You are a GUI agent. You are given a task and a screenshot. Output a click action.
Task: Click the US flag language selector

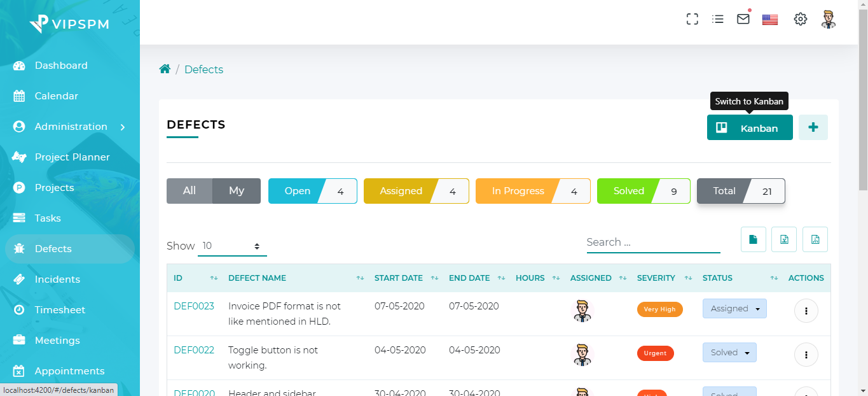(770, 20)
